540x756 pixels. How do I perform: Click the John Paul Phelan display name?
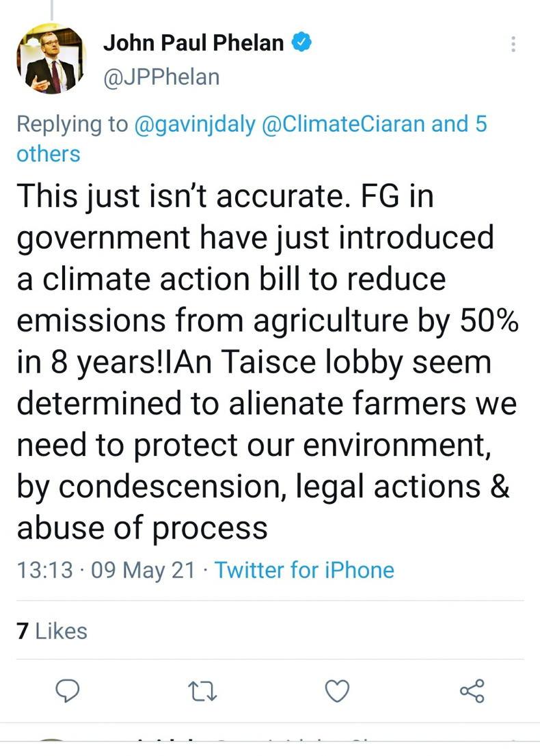pyautogui.click(x=193, y=42)
